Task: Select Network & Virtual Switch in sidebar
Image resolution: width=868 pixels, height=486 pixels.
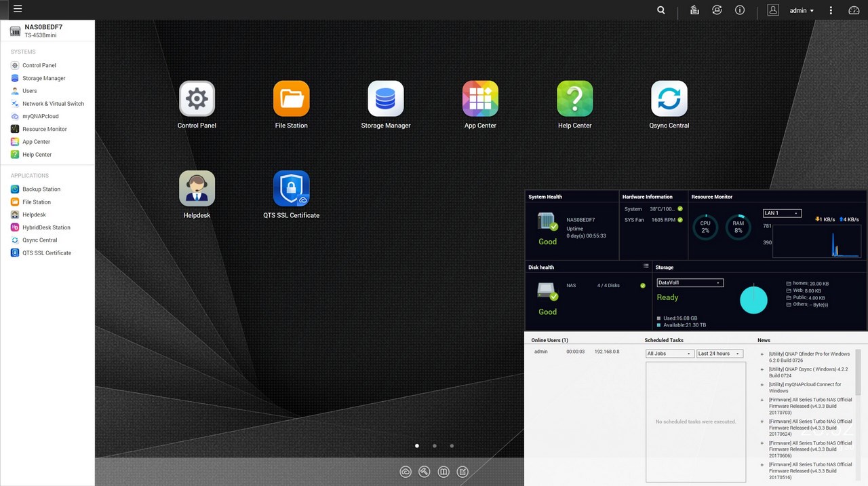Action: click(53, 104)
